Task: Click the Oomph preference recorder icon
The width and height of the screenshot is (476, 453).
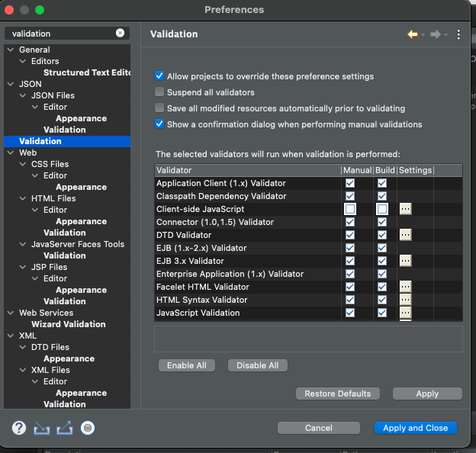Action: [88, 428]
